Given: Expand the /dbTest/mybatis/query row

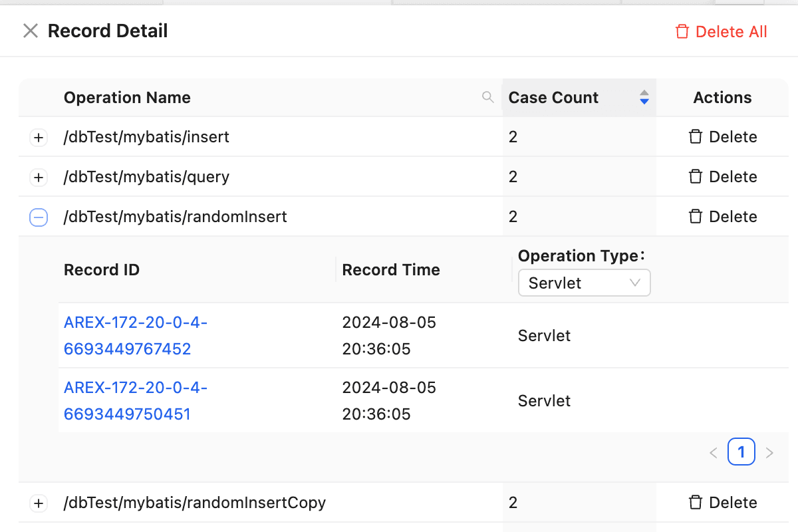Looking at the screenshot, I should pyautogui.click(x=39, y=178).
